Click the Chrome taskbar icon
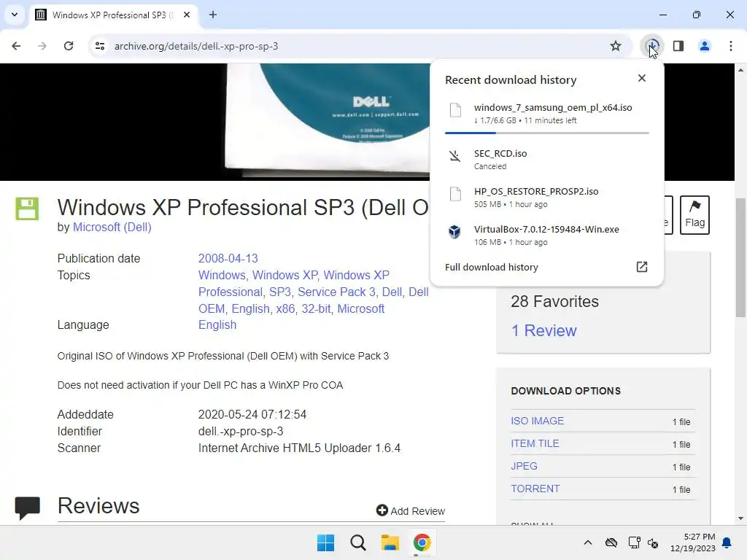The width and height of the screenshot is (747, 560). tap(422, 542)
